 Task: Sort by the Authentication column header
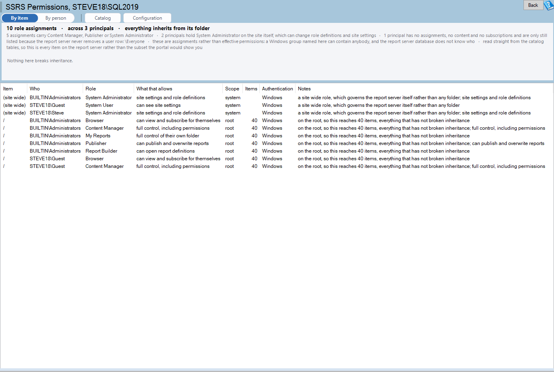click(277, 89)
